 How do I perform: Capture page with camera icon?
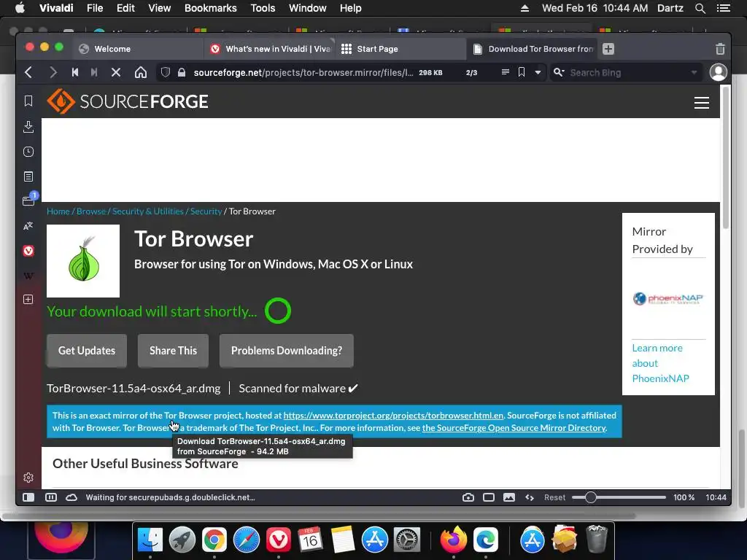468,497
